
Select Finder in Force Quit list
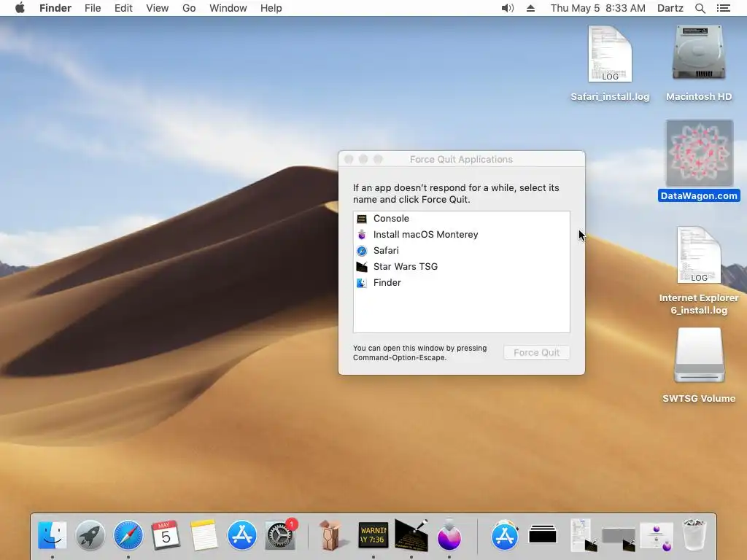coord(461,283)
